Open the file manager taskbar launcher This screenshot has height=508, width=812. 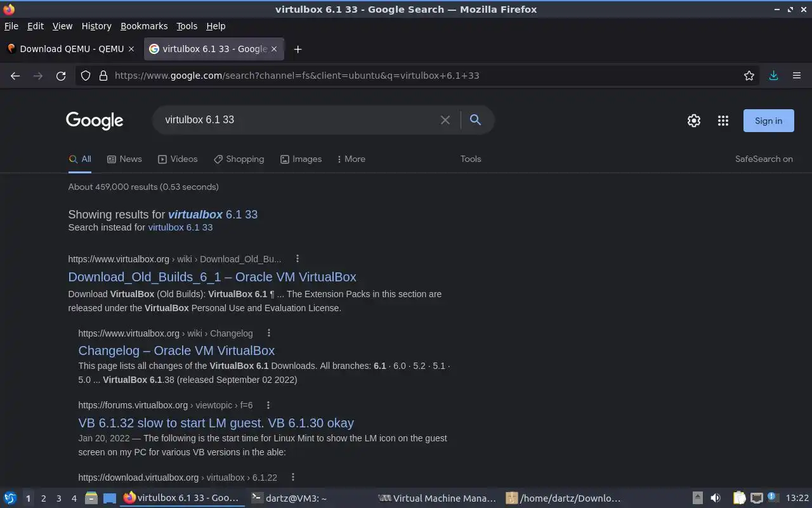pos(91,498)
